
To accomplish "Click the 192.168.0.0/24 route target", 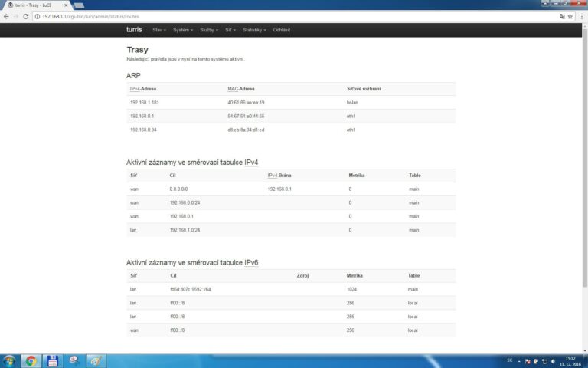I will 185,202.
